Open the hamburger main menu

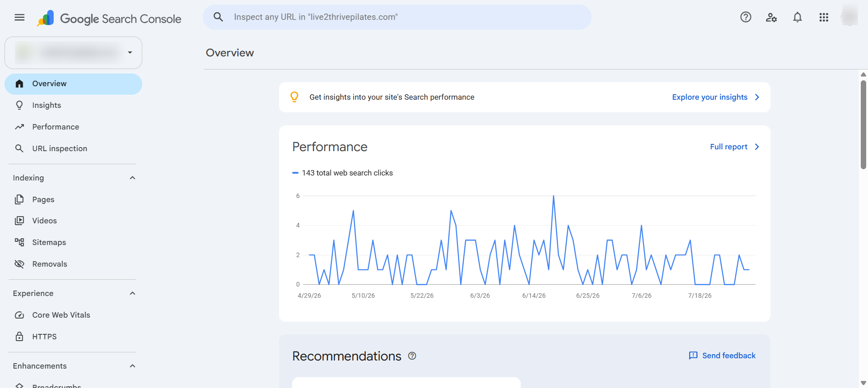tap(19, 18)
